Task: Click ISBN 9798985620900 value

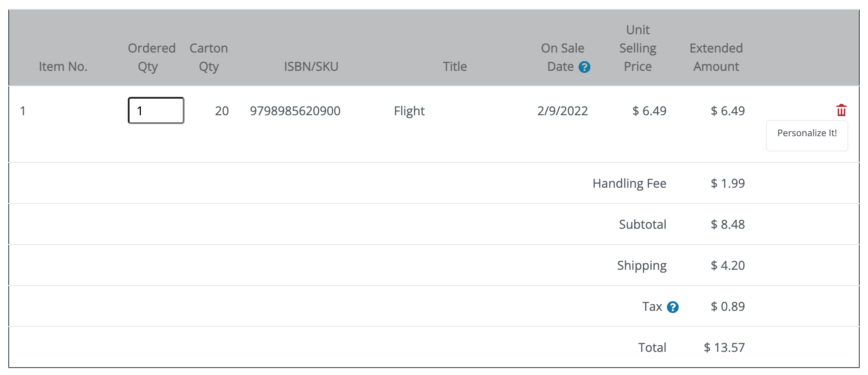Action: [295, 111]
